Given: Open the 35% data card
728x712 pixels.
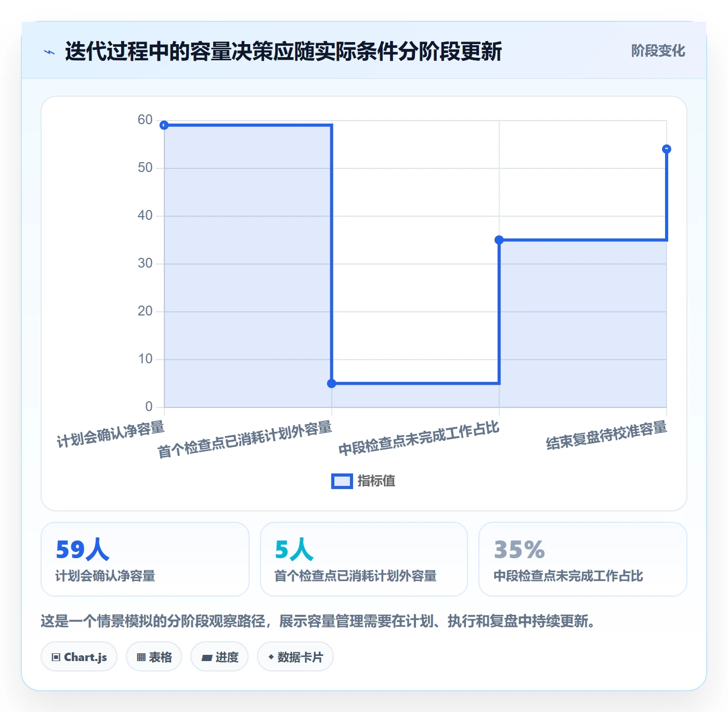Looking at the screenshot, I should tap(583, 559).
